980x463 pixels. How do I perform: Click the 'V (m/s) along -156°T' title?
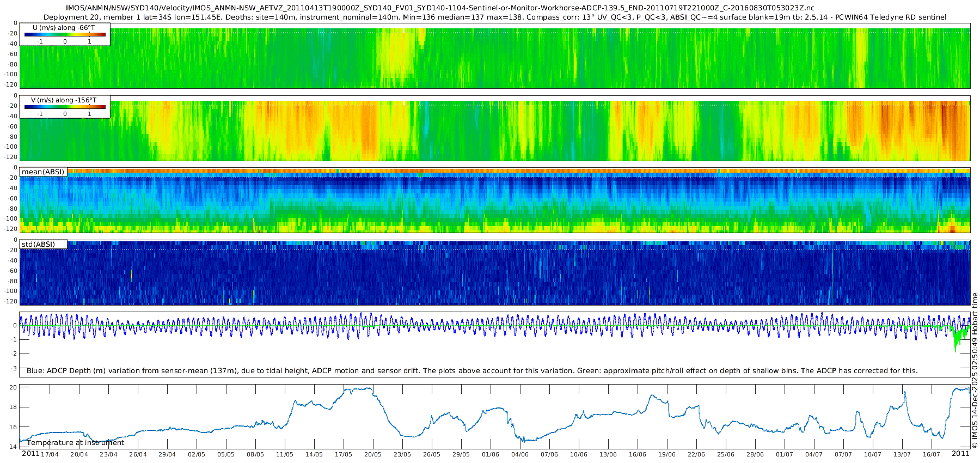[x=64, y=100]
